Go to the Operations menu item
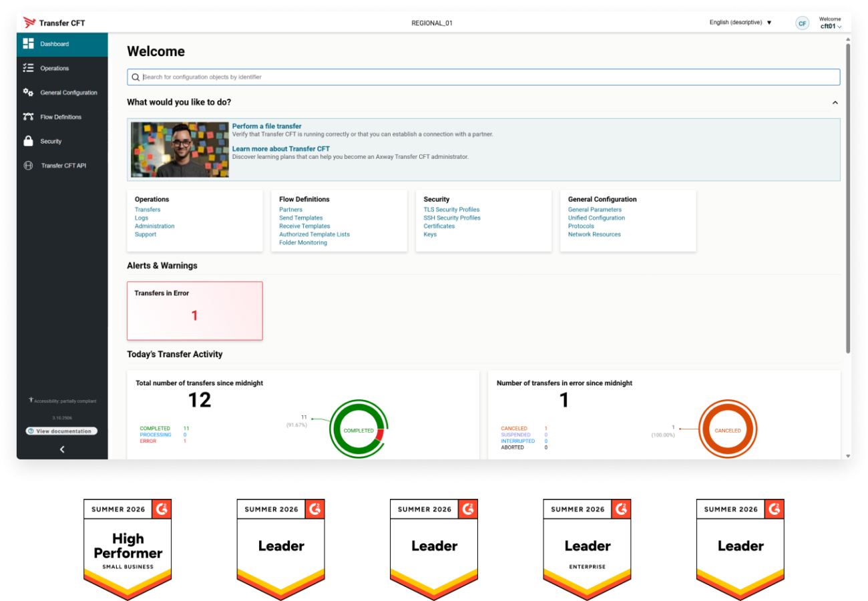 62,68
